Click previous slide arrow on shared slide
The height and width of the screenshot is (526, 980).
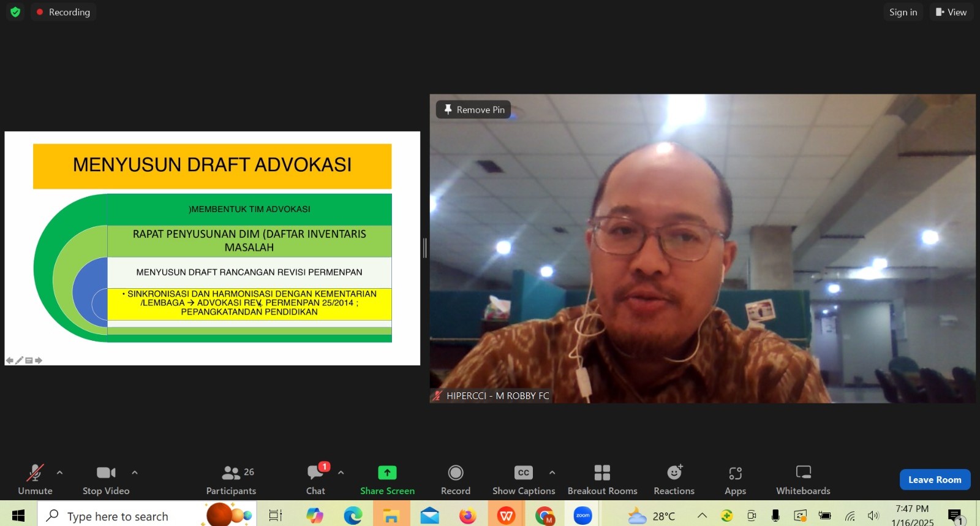coord(10,360)
